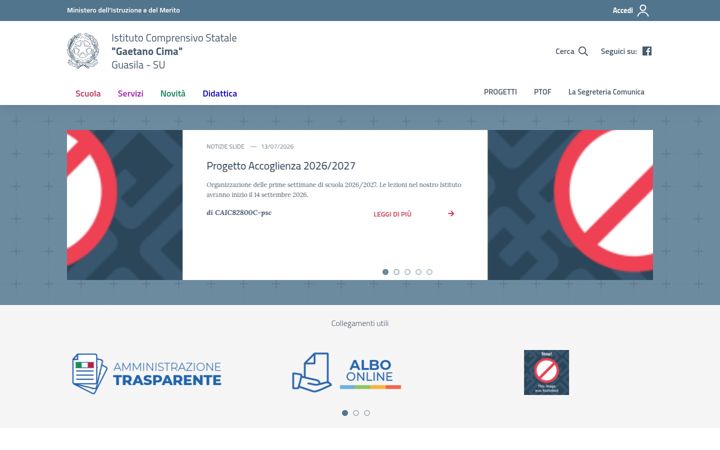The image size is (720, 450).
Task: Click the left slide placeholder image
Action: click(x=124, y=205)
